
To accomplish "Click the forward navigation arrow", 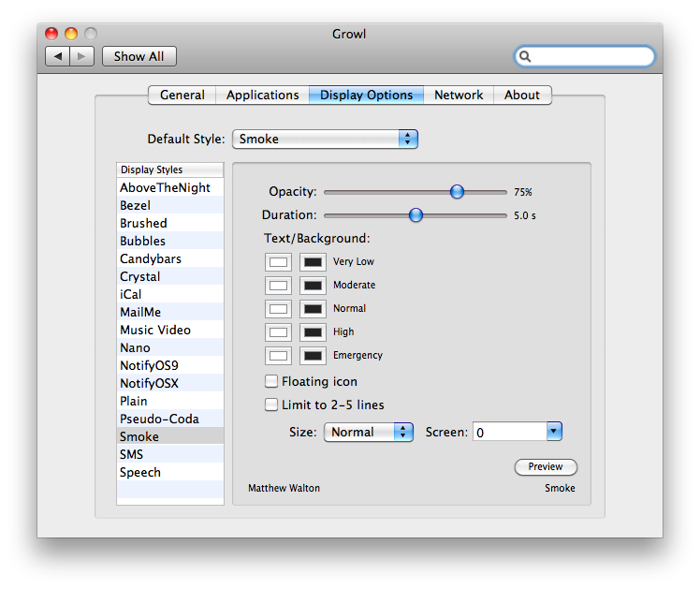I will (81, 56).
